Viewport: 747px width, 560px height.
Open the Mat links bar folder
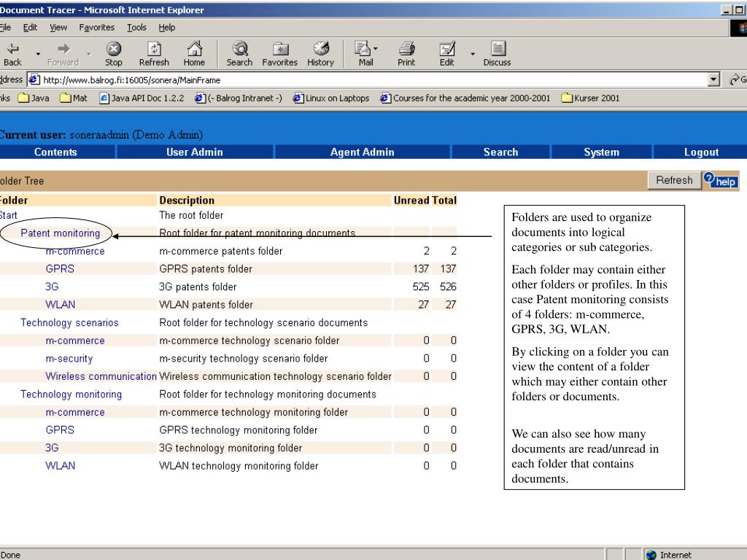74,98
